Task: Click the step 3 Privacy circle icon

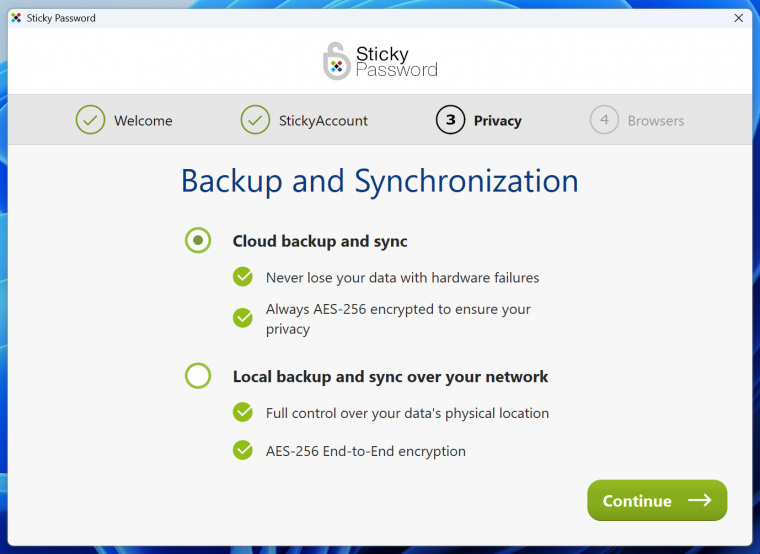Action: (x=450, y=120)
